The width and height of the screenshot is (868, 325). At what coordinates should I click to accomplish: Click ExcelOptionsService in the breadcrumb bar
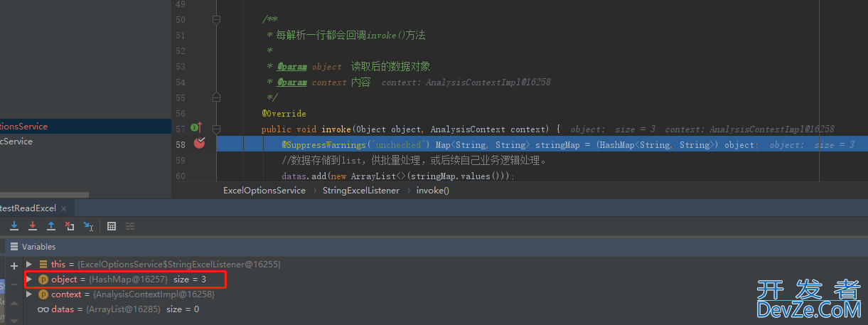[x=264, y=191]
